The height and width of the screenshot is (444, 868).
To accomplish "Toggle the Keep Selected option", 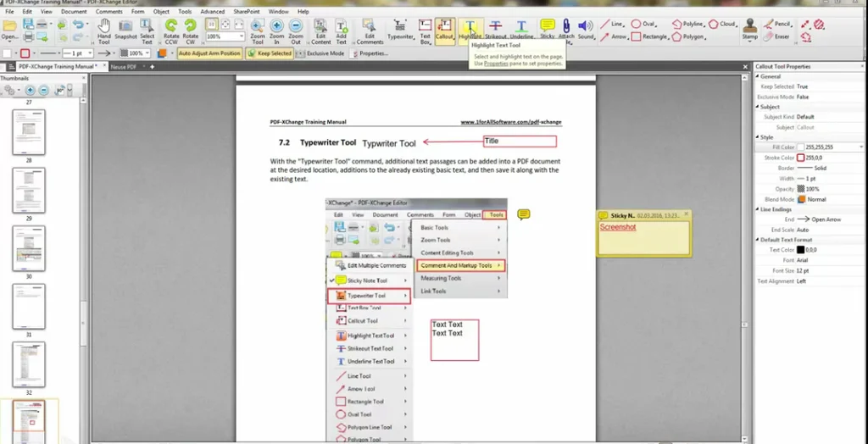I will [269, 53].
